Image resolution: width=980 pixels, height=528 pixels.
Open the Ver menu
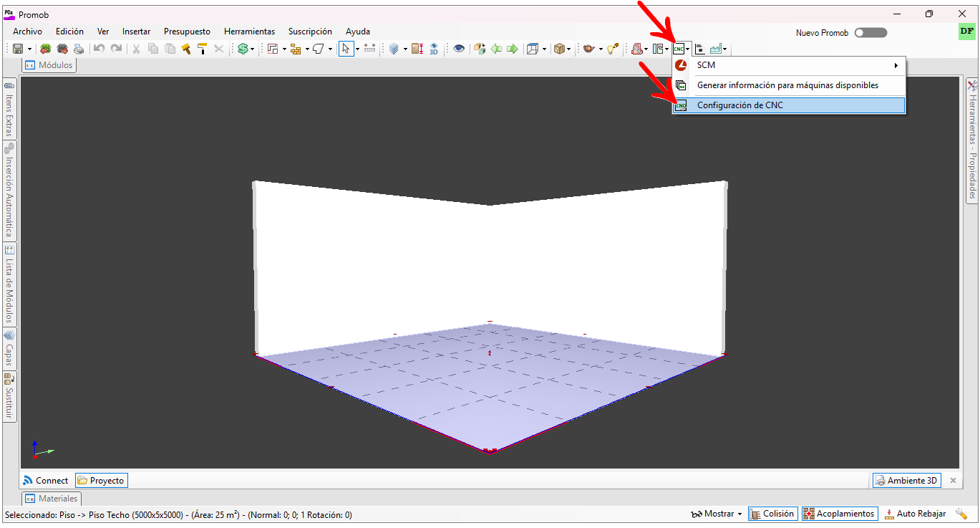pos(103,32)
